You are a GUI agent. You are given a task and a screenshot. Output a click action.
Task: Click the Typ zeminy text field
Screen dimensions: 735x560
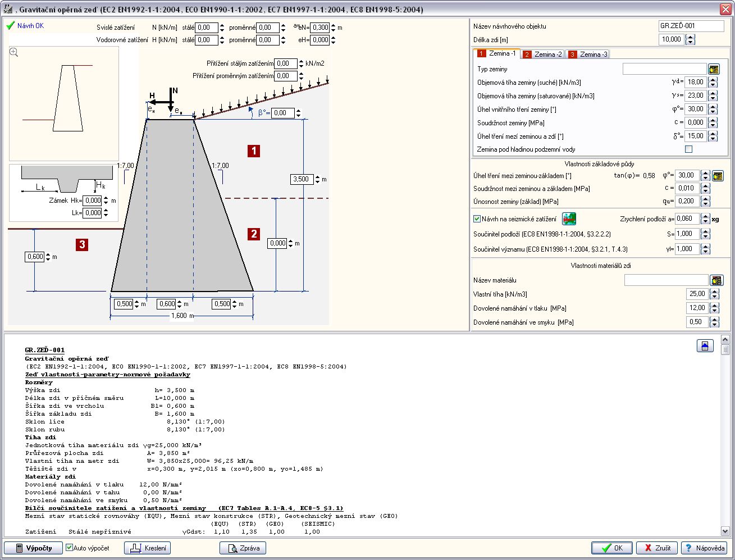[664, 69]
